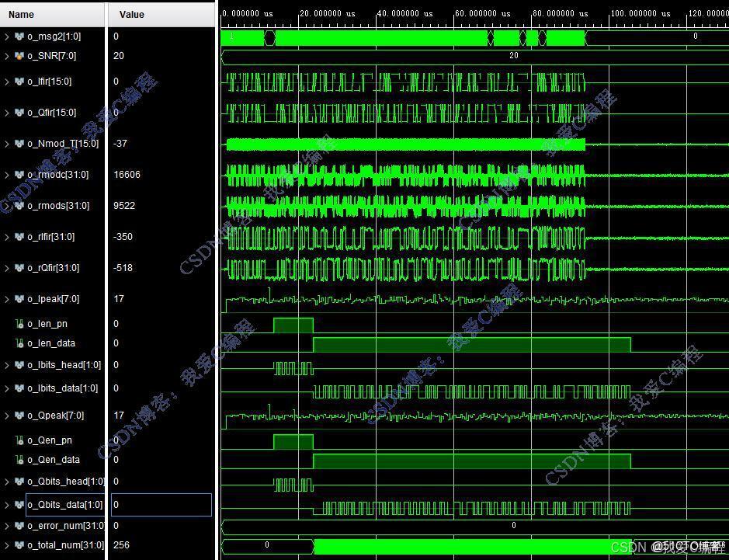Click the o_Nmod_T waveform trace
The height and width of the screenshot is (560, 729).
point(405,144)
